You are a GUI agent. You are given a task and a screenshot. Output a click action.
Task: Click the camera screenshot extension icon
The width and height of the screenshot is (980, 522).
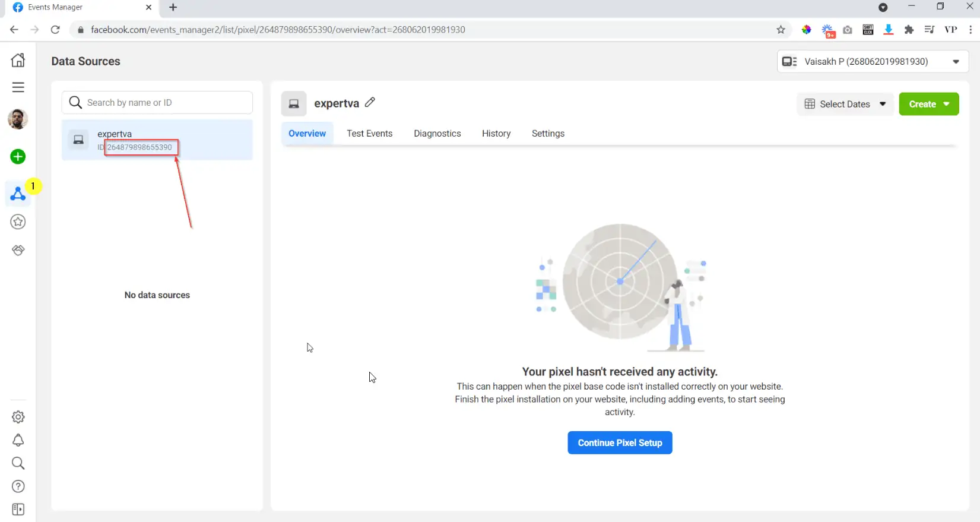(x=848, y=30)
